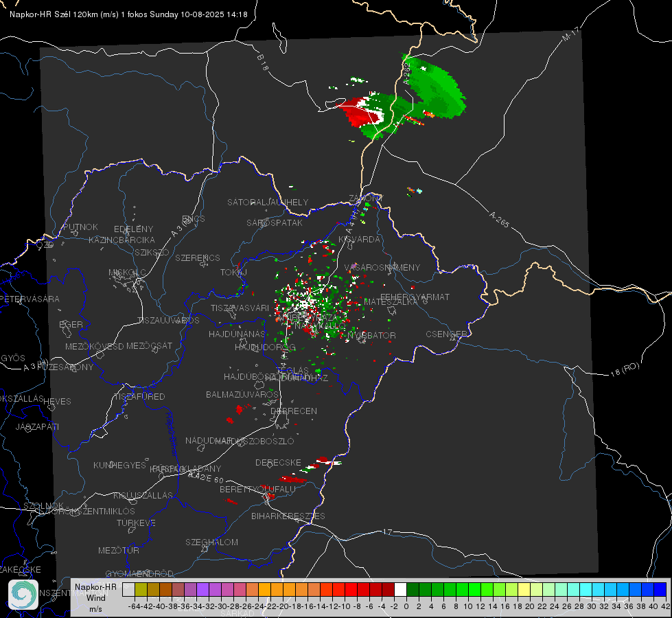Click the MÁTÉSZALKA city label
Viewport: 672px width, 618px height.
point(391,302)
